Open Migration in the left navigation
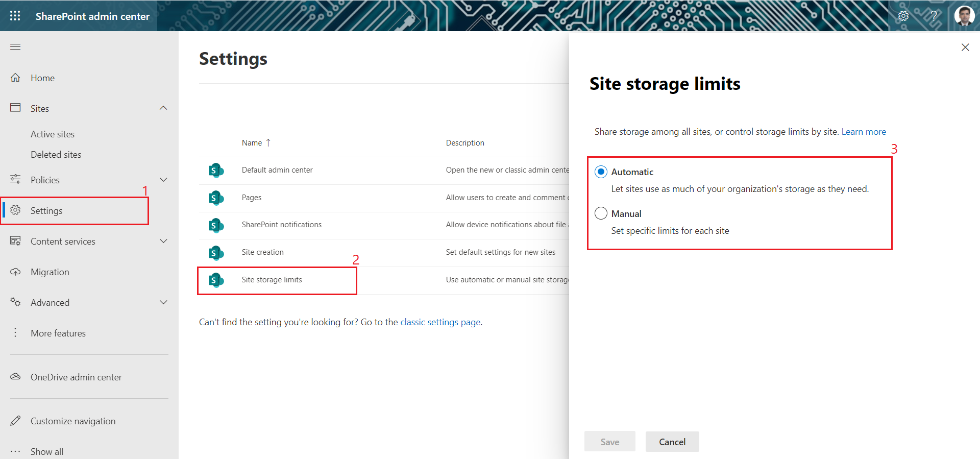980x459 pixels. 50,272
